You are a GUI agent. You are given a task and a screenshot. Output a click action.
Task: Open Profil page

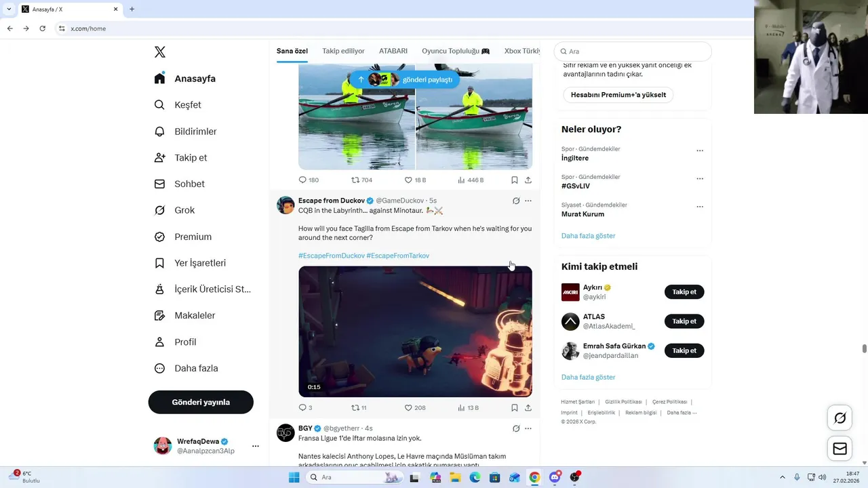click(x=175, y=342)
